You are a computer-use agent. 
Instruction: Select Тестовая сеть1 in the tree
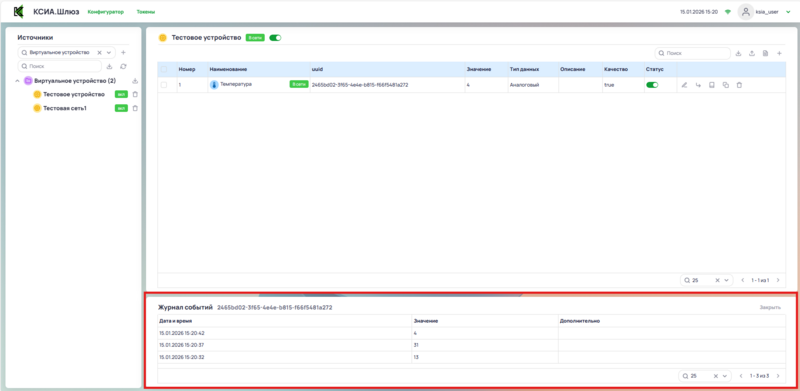click(x=65, y=108)
